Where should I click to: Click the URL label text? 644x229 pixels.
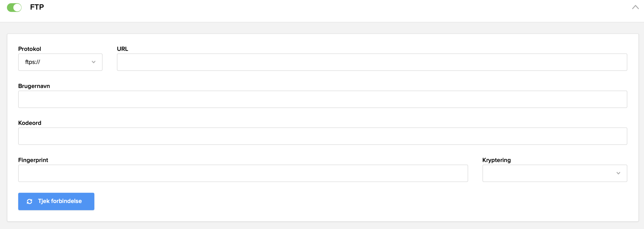[122, 49]
